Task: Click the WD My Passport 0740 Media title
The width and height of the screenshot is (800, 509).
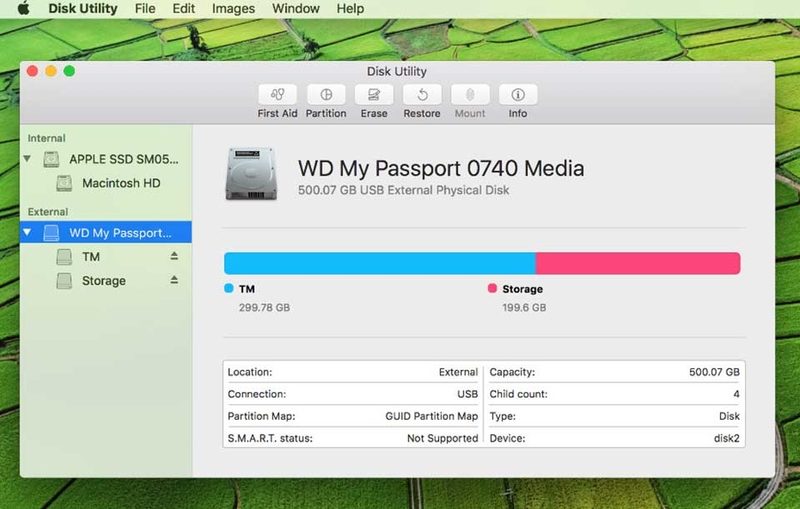Action: click(x=441, y=168)
